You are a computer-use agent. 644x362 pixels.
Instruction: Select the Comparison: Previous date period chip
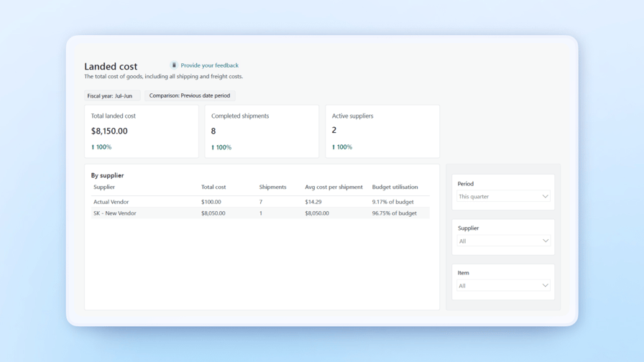click(190, 96)
